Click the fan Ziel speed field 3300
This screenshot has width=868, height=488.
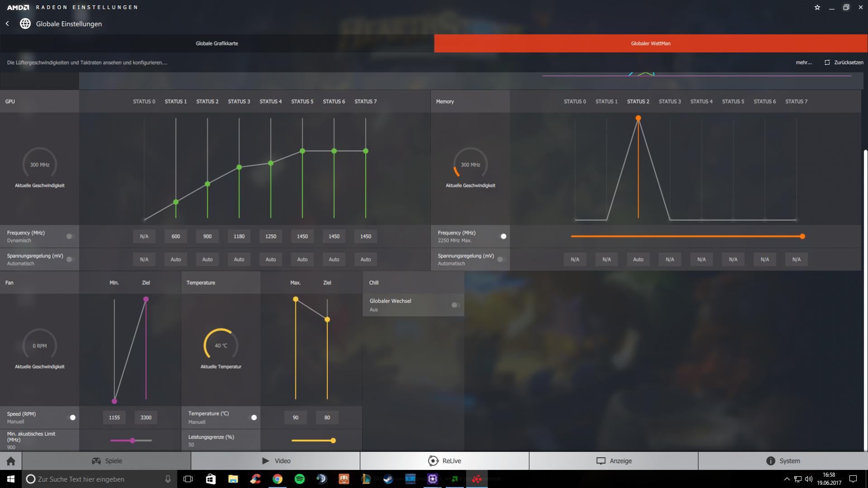click(x=146, y=417)
